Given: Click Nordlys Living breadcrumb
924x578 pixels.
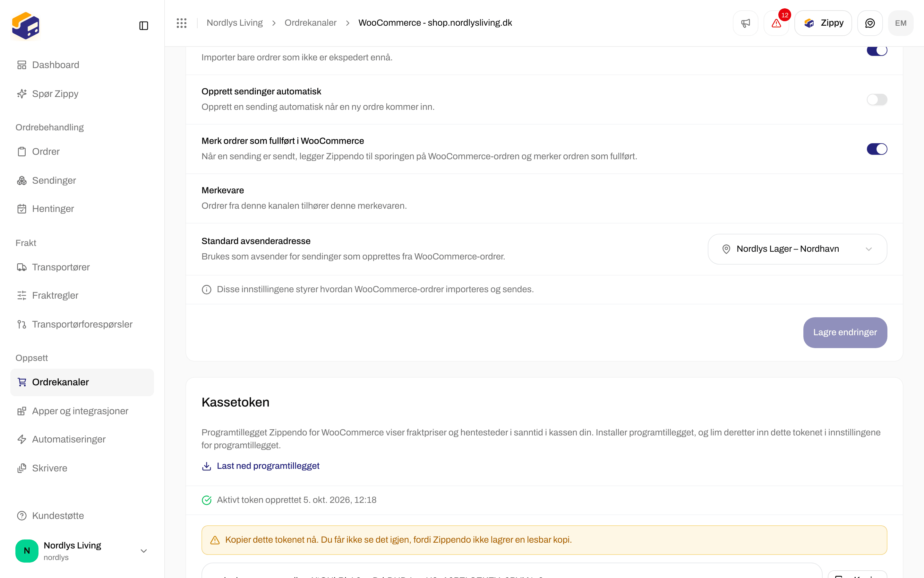Looking at the screenshot, I should [x=235, y=23].
